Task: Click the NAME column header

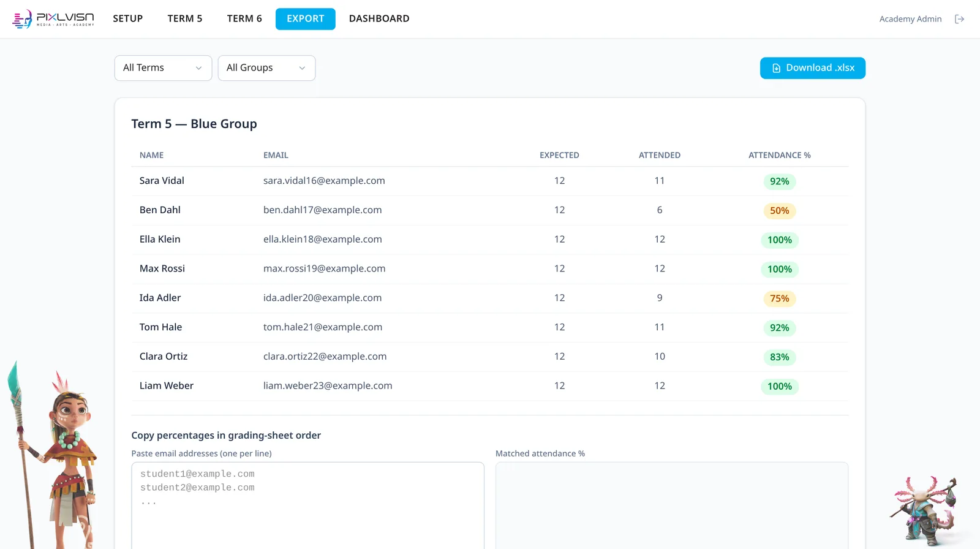Action: (151, 156)
